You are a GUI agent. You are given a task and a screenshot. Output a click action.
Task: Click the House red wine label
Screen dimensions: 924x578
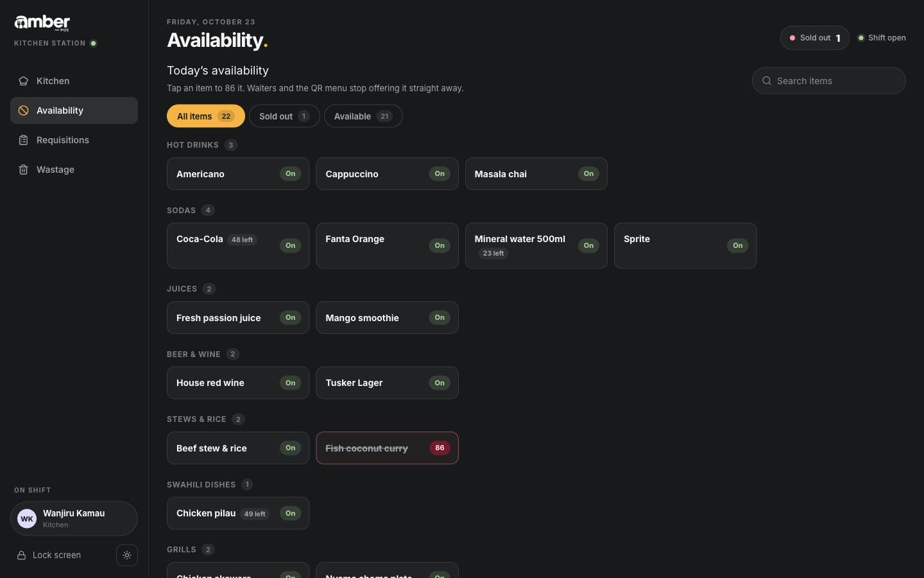point(210,383)
